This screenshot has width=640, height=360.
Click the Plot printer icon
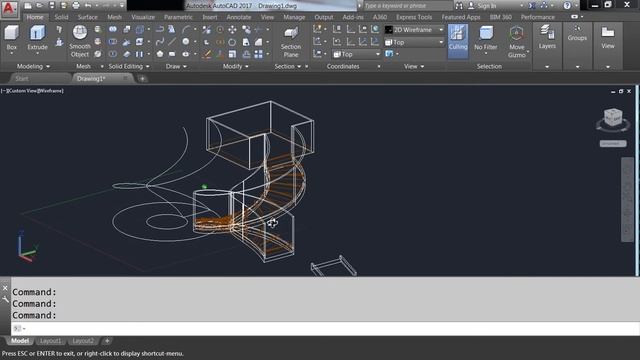coord(76,6)
